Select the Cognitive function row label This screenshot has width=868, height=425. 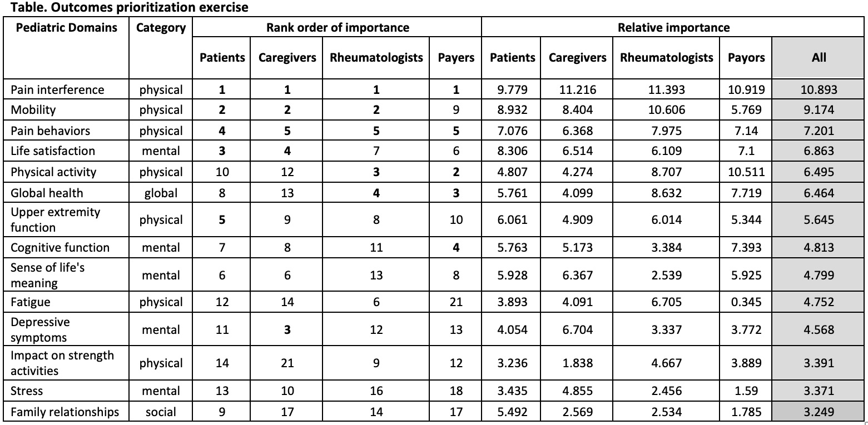pyautogui.click(x=60, y=247)
